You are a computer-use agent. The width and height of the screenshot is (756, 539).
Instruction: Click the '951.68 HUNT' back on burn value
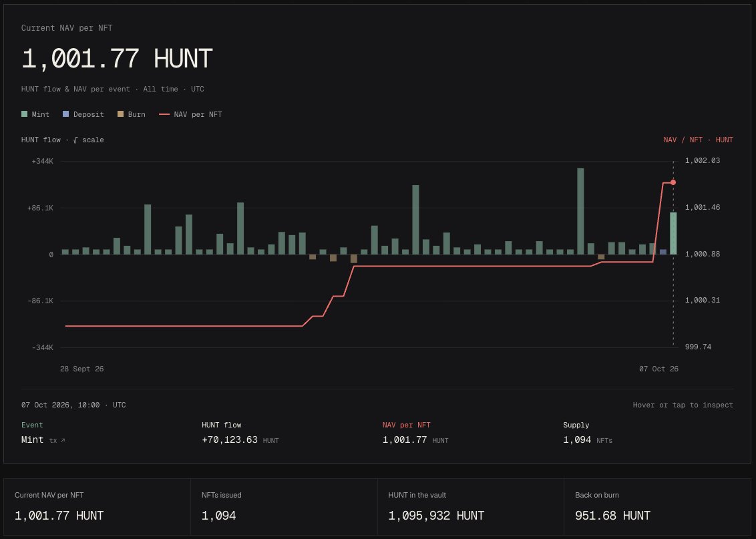(x=613, y=516)
